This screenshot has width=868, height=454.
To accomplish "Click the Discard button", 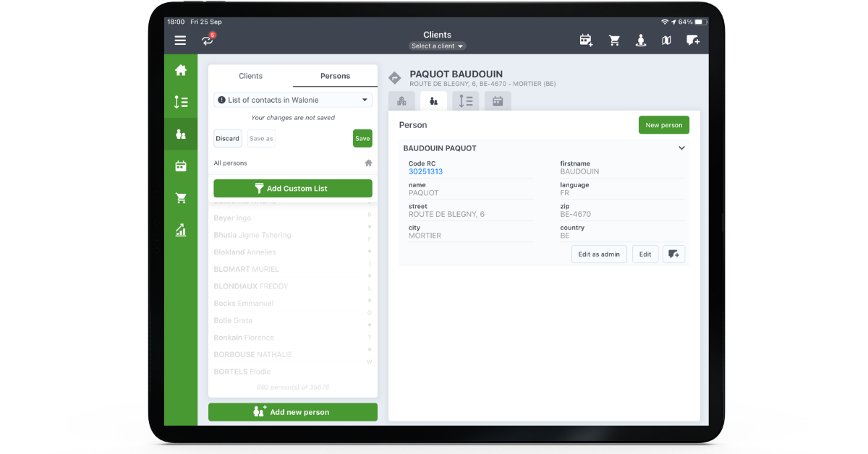I will tap(227, 138).
